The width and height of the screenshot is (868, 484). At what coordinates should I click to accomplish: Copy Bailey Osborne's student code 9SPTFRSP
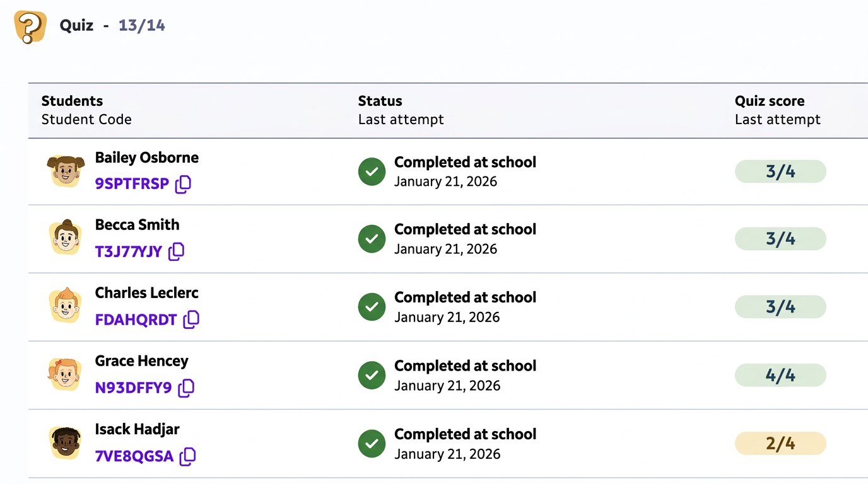point(183,184)
